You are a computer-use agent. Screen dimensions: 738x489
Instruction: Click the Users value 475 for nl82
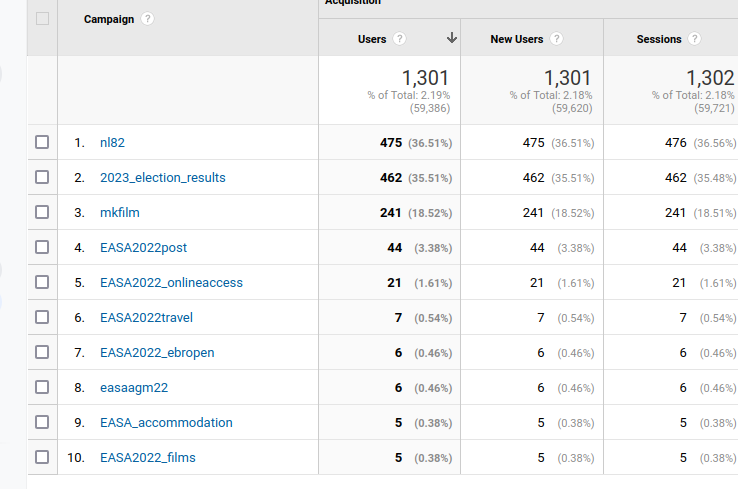(x=391, y=143)
